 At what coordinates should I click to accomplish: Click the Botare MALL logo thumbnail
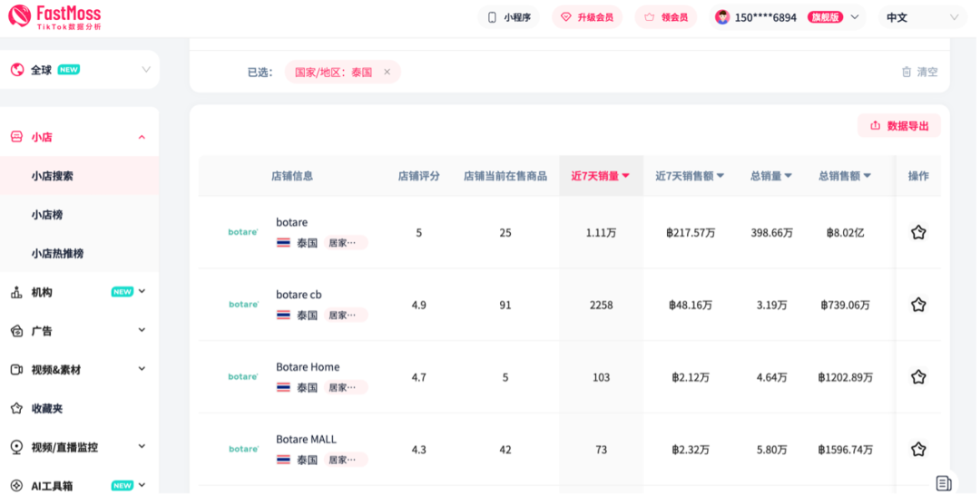(243, 450)
